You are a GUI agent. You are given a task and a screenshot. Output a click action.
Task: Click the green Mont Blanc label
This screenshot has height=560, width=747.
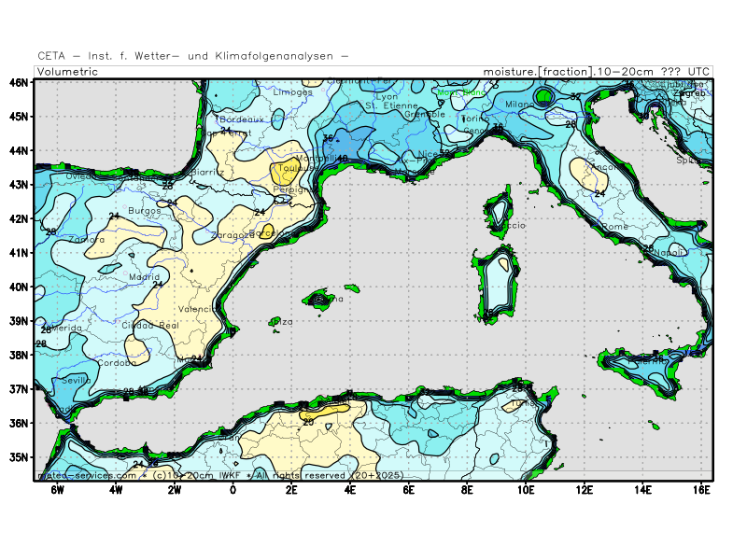pyautogui.click(x=461, y=92)
